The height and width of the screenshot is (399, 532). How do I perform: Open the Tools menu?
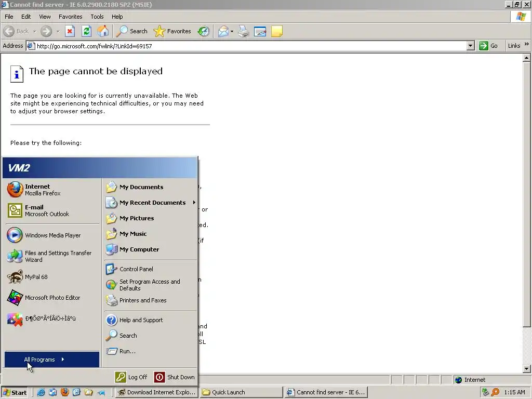click(x=97, y=17)
